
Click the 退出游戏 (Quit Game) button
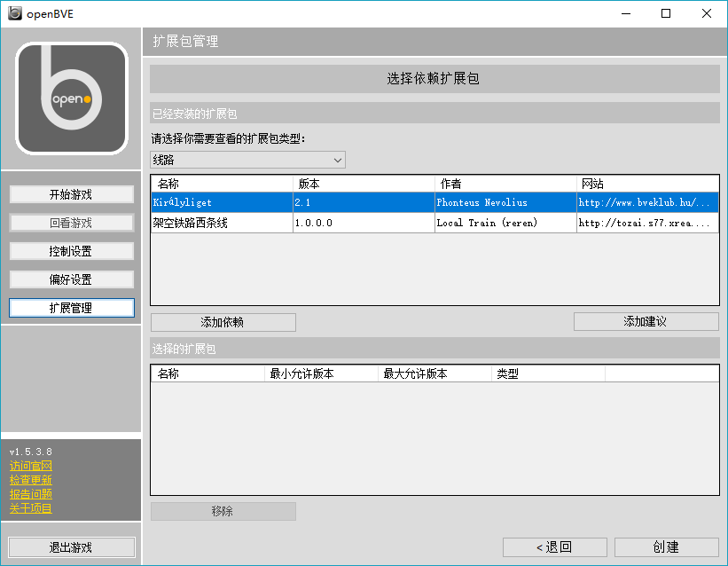tap(72, 547)
